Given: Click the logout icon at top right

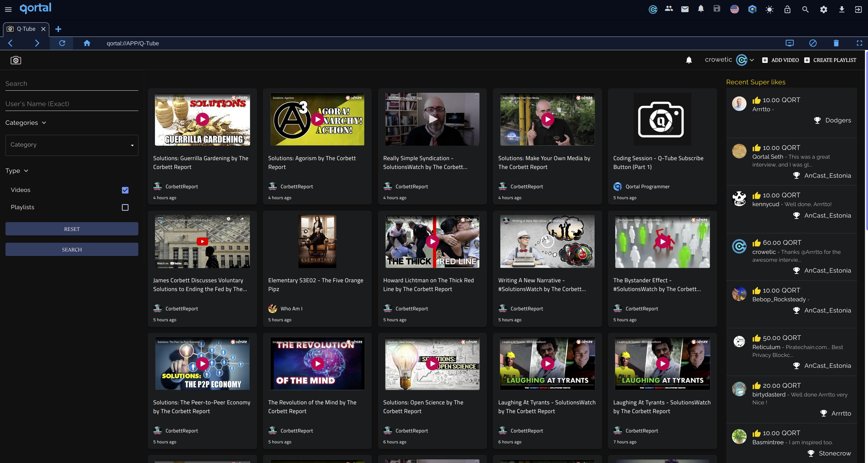Looking at the screenshot, I should pyautogui.click(x=858, y=9).
